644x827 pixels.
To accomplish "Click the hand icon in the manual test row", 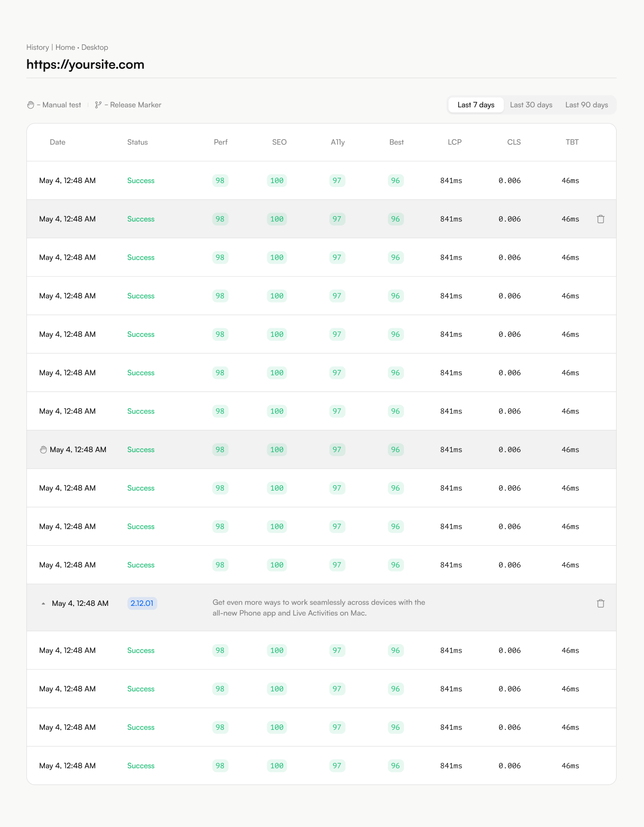I will coord(43,450).
